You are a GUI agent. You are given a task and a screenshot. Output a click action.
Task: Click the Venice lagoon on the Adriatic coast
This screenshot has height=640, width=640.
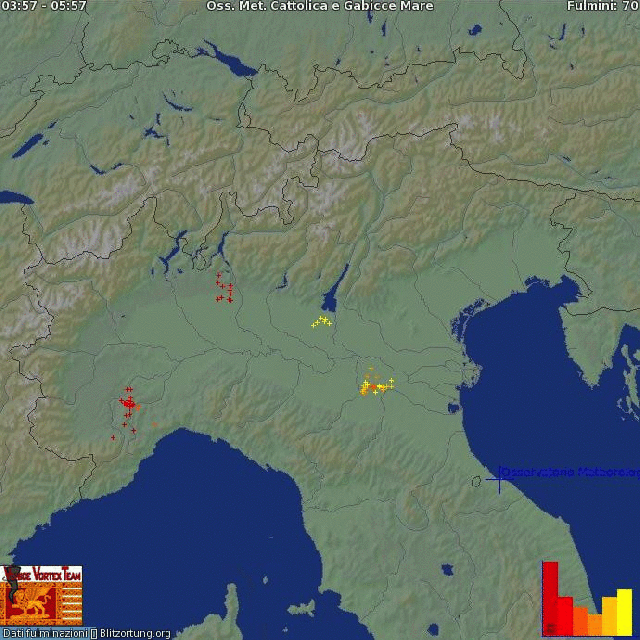462,327
